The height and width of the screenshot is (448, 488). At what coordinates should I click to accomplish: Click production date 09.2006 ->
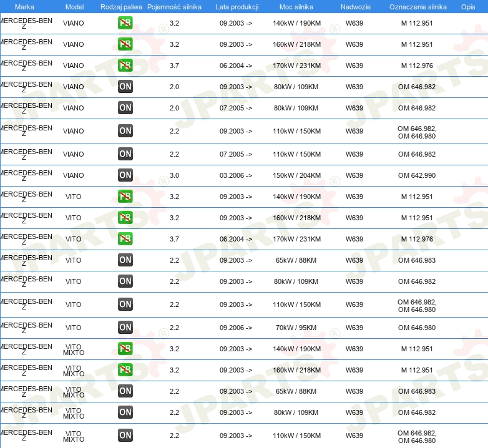point(236,328)
